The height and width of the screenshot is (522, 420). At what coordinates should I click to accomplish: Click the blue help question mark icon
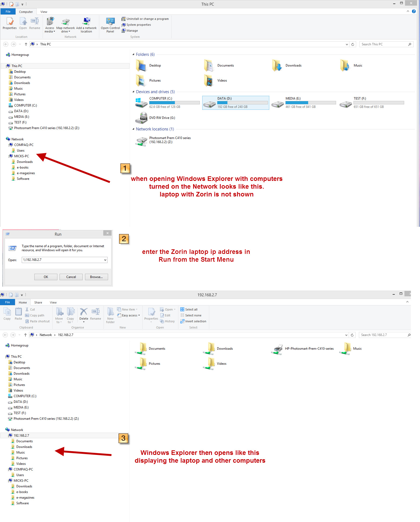tap(414, 11)
